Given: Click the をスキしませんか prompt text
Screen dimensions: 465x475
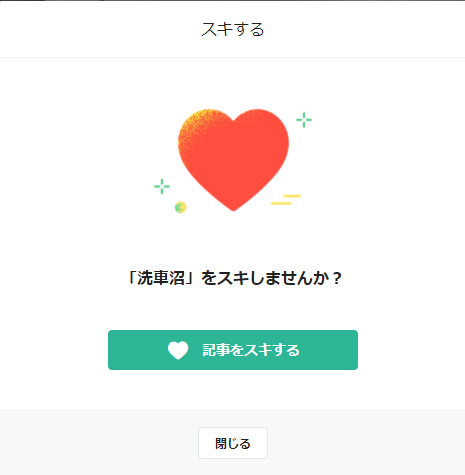Looking at the screenshot, I should point(265,278).
